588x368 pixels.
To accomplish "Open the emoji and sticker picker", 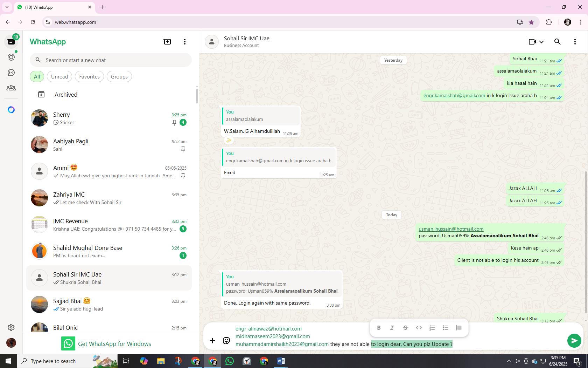I will (226, 341).
